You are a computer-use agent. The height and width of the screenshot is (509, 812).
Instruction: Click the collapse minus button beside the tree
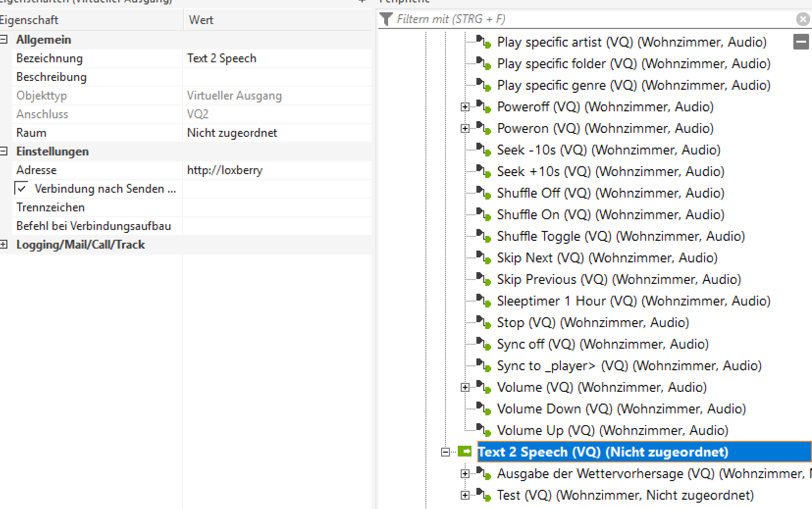(801, 42)
